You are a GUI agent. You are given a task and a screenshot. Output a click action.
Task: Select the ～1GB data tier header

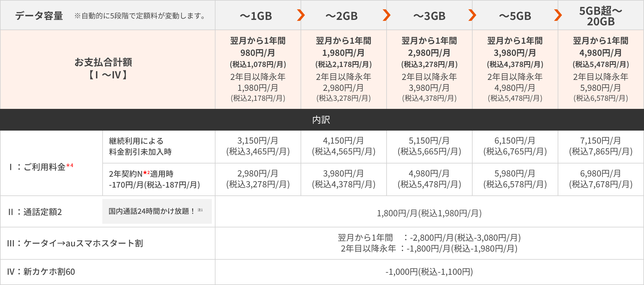(x=256, y=16)
